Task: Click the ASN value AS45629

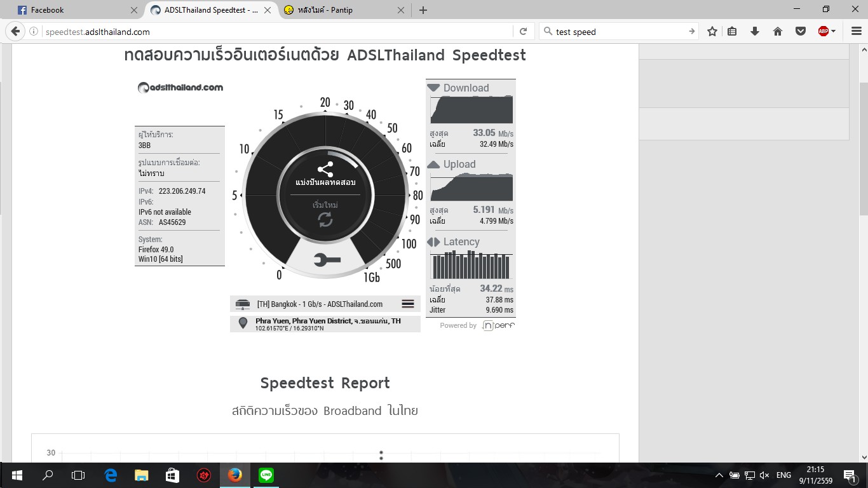Action: pyautogui.click(x=172, y=222)
